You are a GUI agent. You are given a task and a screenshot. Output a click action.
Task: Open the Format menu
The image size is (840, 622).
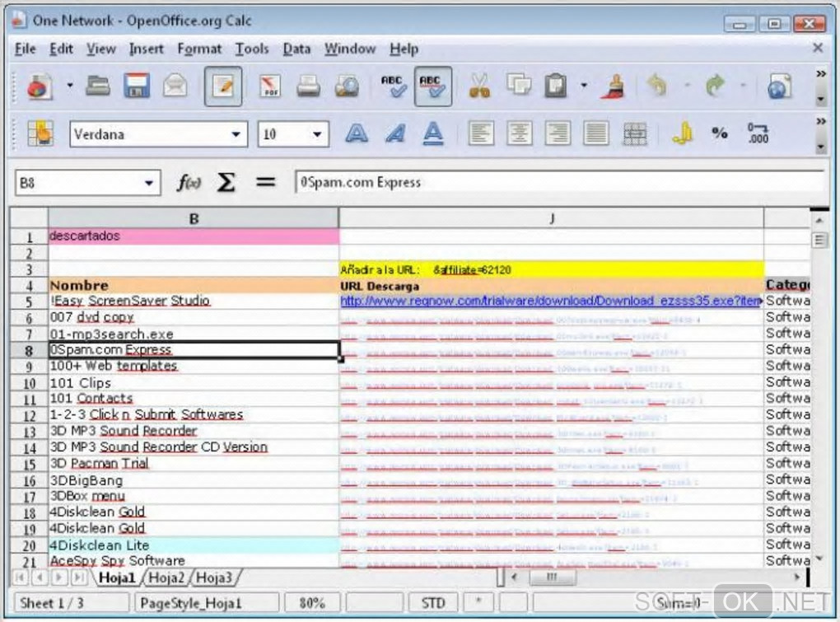(x=199, y=49)
